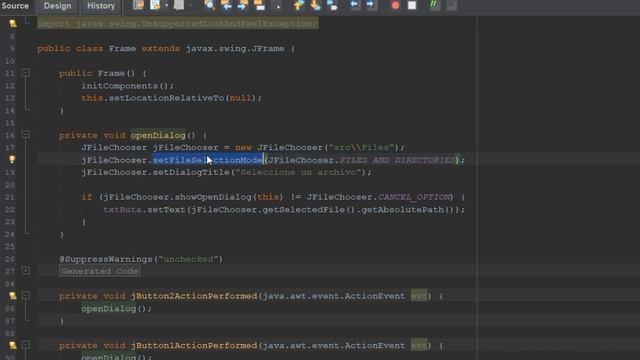
Task: Click the evt parameter of jButton2ActionPerformed
Action: click(x=419, y=296)
